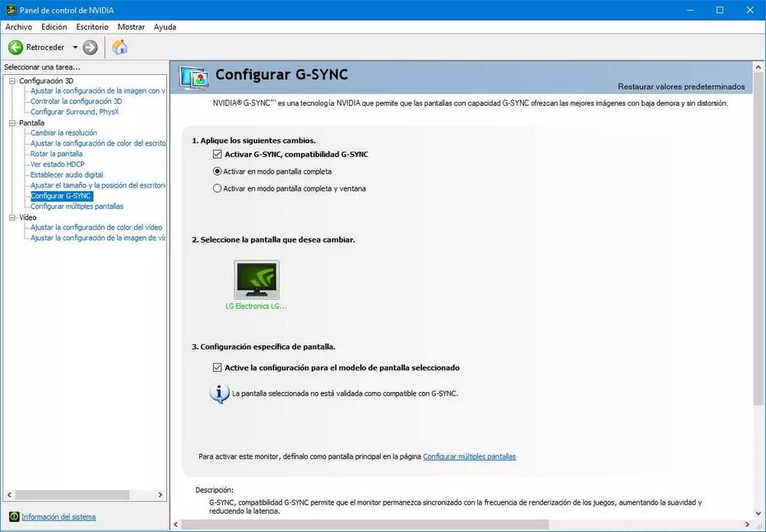
Task: Open the Ayuda menu
Action: point(165,27)
